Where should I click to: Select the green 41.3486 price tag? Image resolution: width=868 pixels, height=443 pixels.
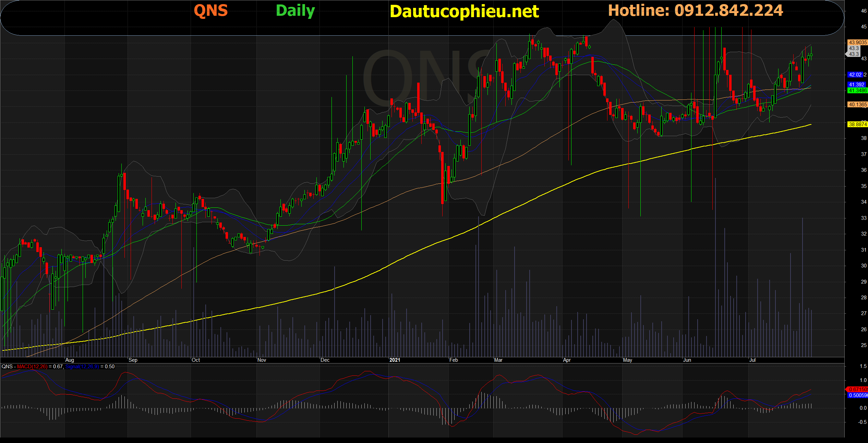pos(857,91)
